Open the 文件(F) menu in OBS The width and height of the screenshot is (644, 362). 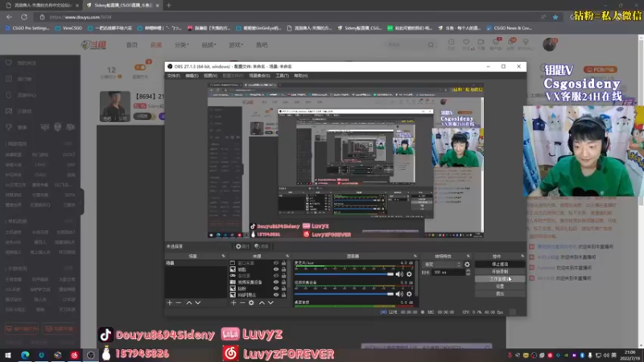(x=173, y=76)
